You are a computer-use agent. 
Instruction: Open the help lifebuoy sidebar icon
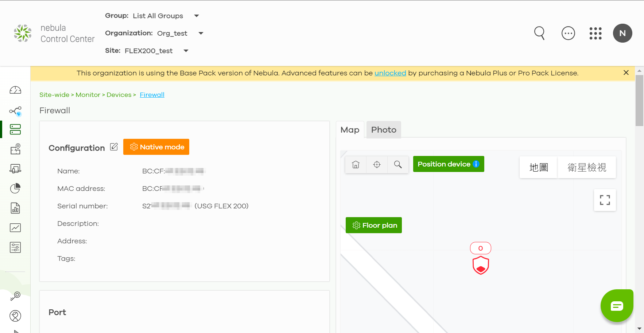click(15, 316)
